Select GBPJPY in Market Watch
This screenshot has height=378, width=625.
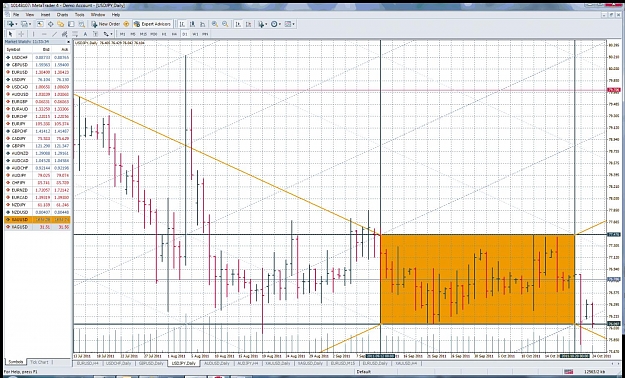pos(37,146)
